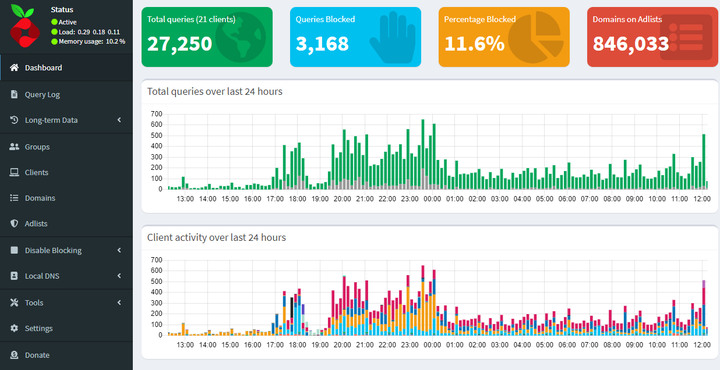This screenshot has height=370, width=720.
Task: Click the Dashboard home icon
Action: (14, 67)
